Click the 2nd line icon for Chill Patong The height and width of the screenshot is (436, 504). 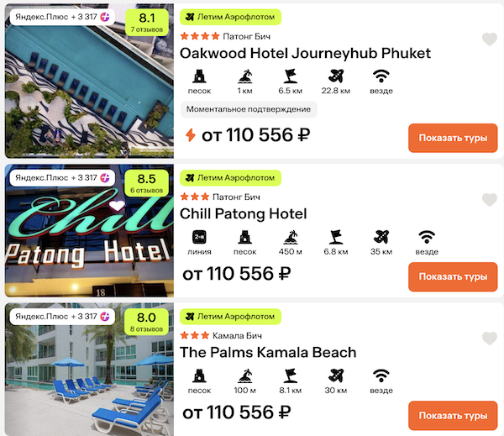[199, 237]
